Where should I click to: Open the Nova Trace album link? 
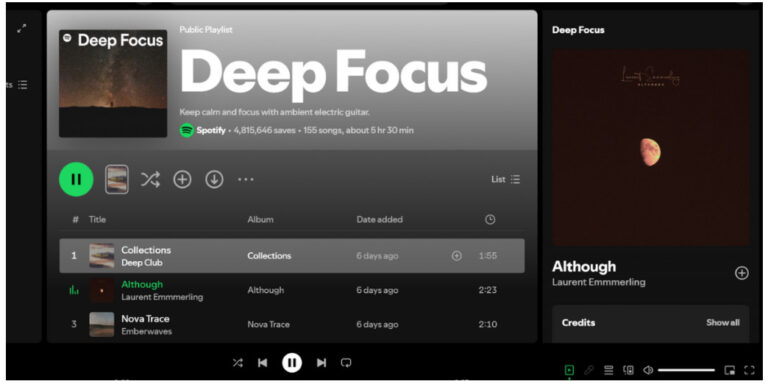[x=268, y=324]
